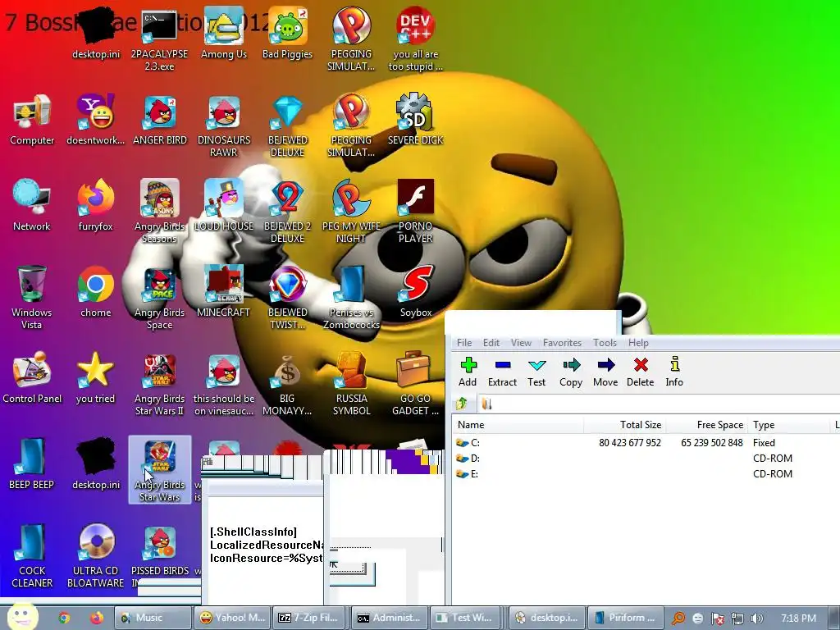Sort by the Name column header
The image size is (840, 630).
click(518, 425)
